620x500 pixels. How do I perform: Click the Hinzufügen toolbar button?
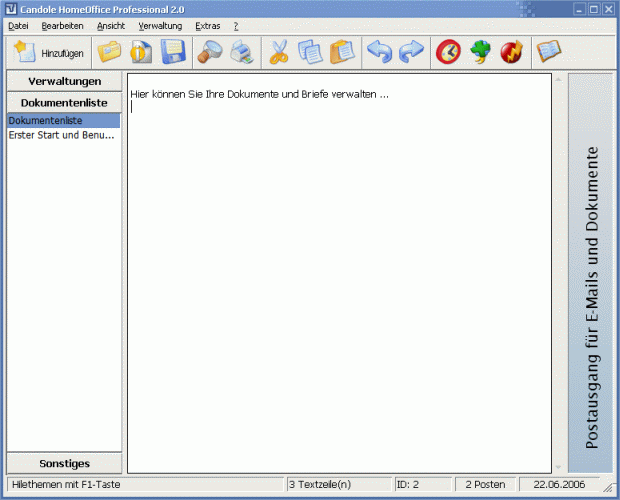tap(49, 52)
